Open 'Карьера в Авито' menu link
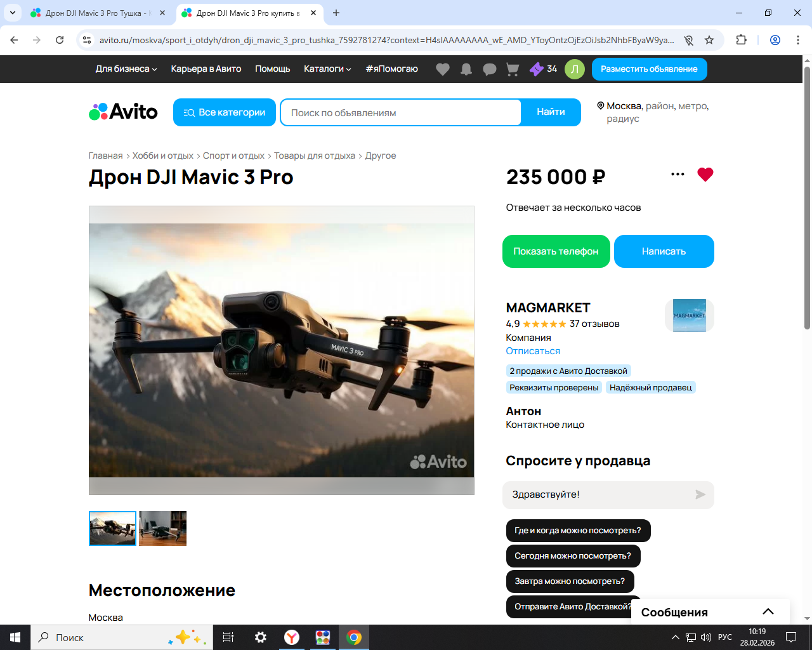812x650 pixels. pyautogui.click(x=206, y=69)
